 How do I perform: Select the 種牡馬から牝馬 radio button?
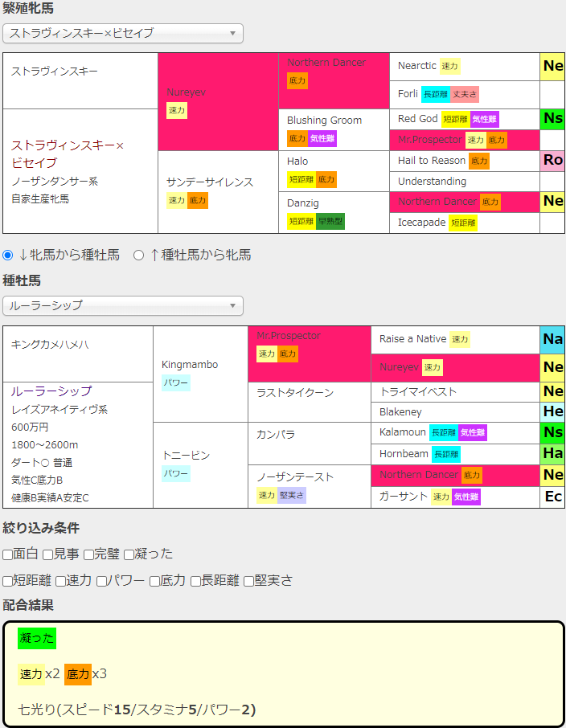pos(138,255)
